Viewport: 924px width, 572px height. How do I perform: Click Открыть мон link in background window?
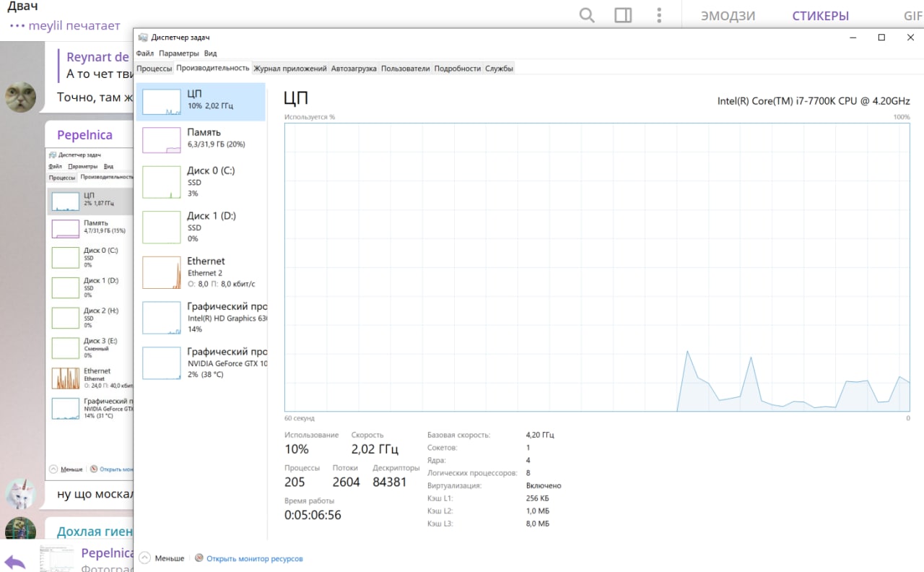(x=117, y=469)
